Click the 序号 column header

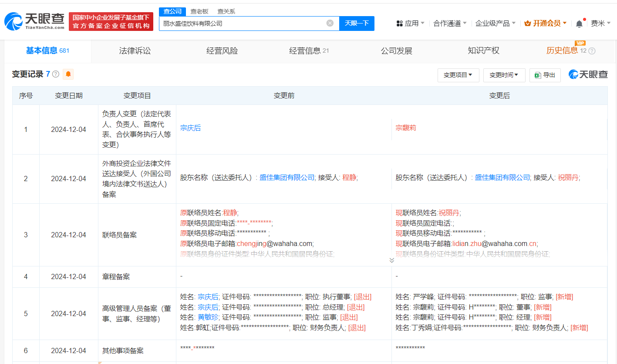point(26,96)
